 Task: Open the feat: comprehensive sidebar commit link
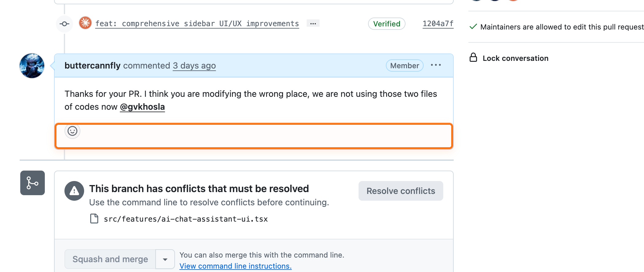[x=197, y=24]
